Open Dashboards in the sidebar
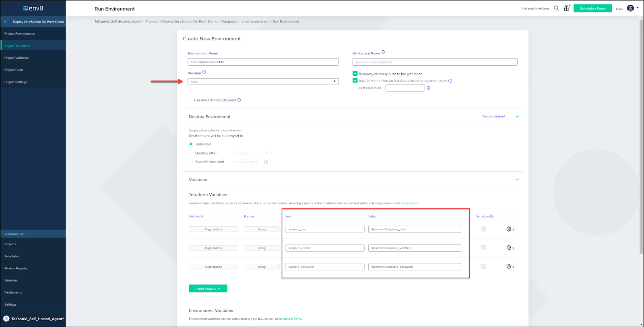Image resolution: width=644 pixels, height=327 pixels. tap(13, 292)
